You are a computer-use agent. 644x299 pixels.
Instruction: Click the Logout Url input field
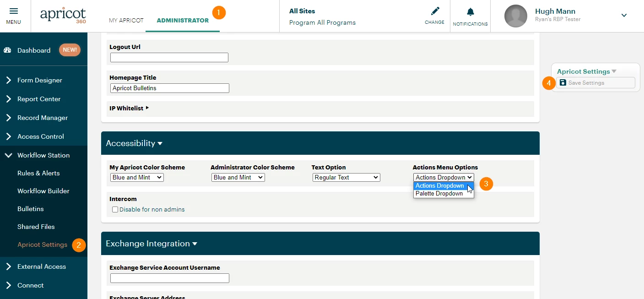point(169,57)
